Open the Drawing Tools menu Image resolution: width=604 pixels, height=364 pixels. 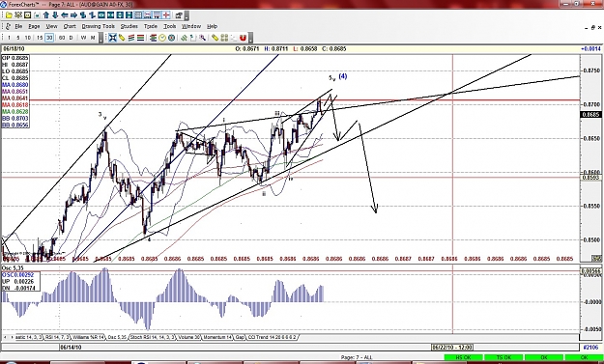99,26
